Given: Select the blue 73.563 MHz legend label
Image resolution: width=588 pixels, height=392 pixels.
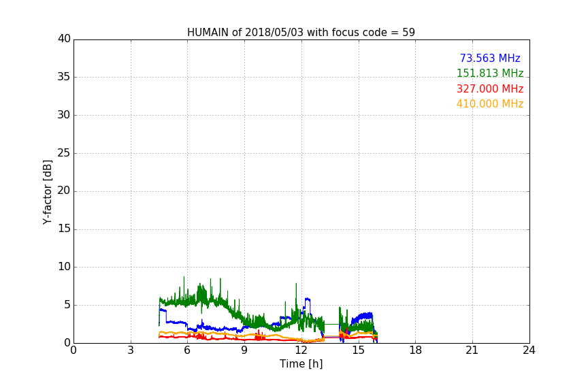Looking at the screenshot, I should 490,58.
